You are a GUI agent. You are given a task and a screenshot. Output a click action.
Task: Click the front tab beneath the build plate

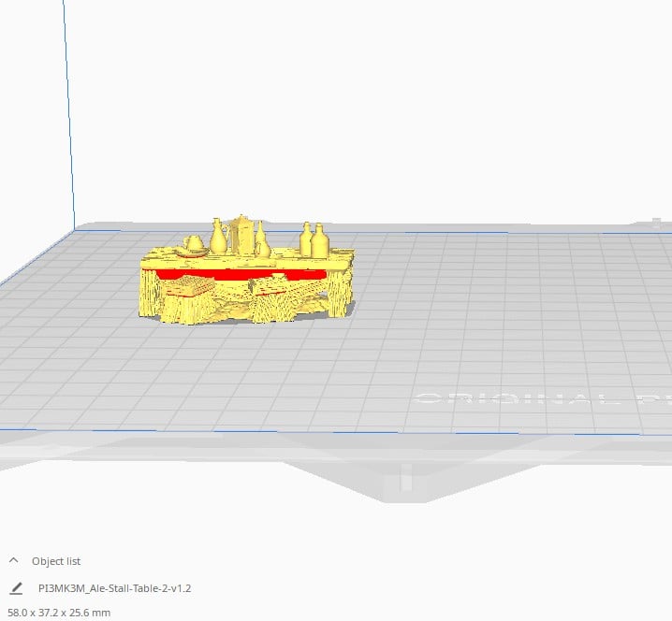[x=404, y=479]
